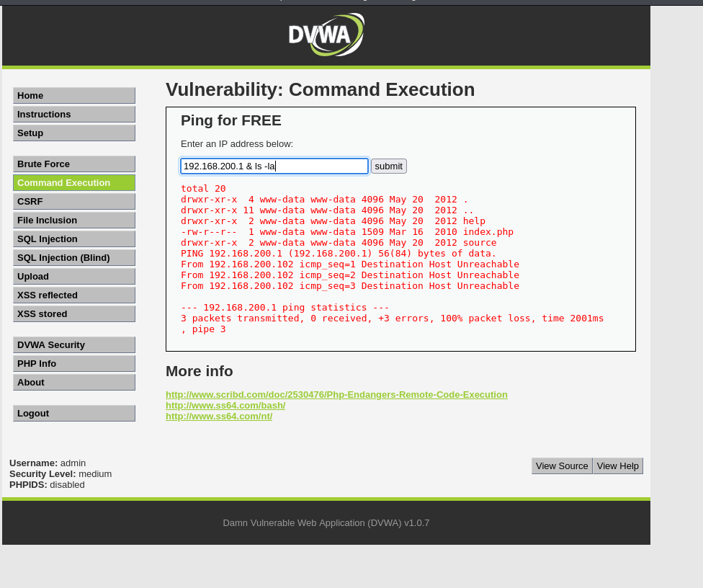
Task: Open the PHP Info page
Action: tap(74, 364)
